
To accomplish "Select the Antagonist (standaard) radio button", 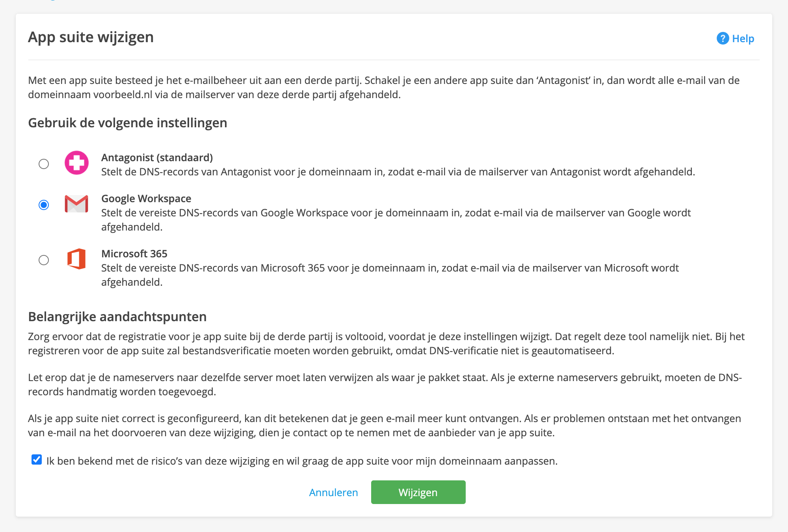I will (x=44, y=164).
